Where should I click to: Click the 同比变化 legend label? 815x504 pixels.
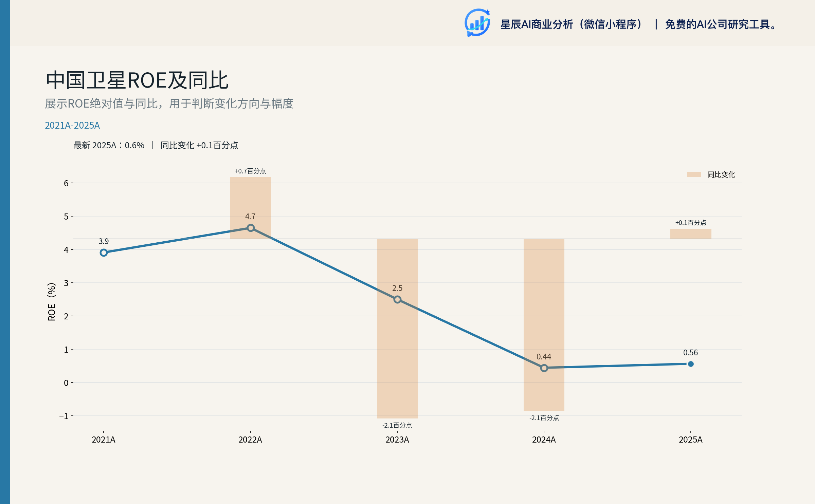point(721,174)
